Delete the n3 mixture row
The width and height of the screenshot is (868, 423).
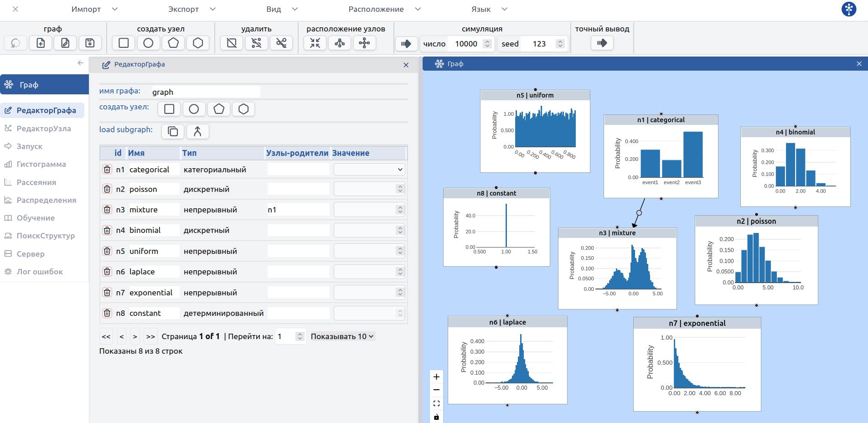point(107,210)
